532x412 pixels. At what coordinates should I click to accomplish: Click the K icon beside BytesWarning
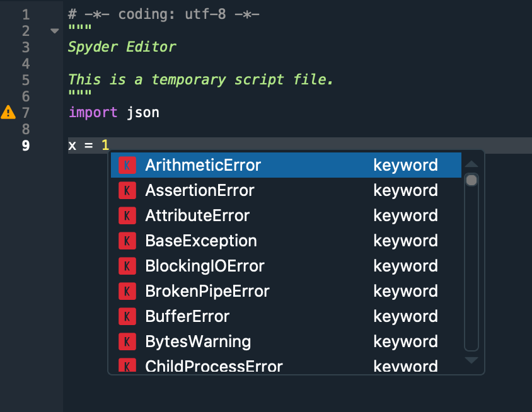(127, 341)
